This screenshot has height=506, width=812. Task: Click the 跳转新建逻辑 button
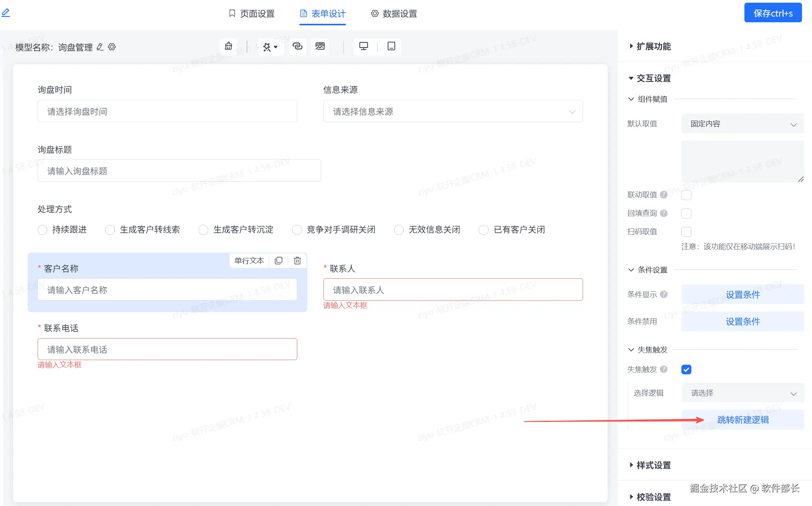742,420
